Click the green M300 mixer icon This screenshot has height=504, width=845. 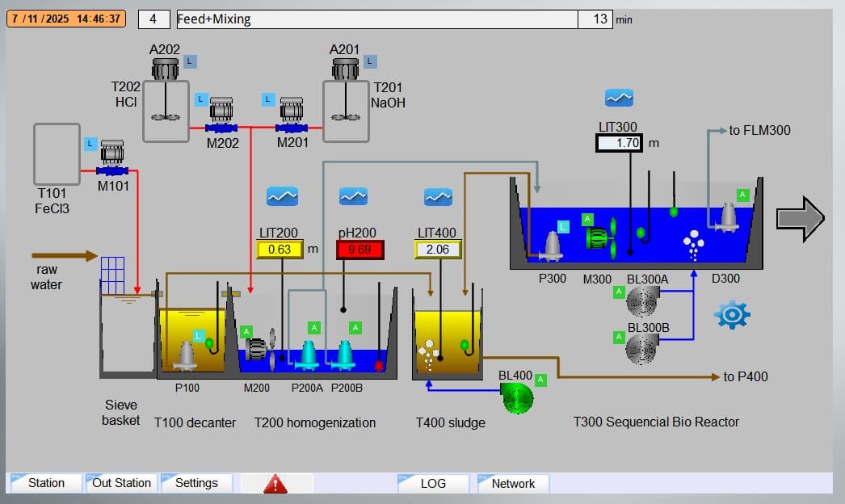tap(597, 240)
